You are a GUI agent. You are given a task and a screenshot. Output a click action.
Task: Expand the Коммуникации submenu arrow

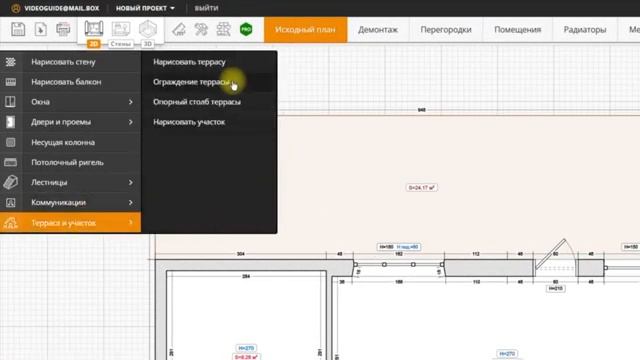tap(131, 202)
